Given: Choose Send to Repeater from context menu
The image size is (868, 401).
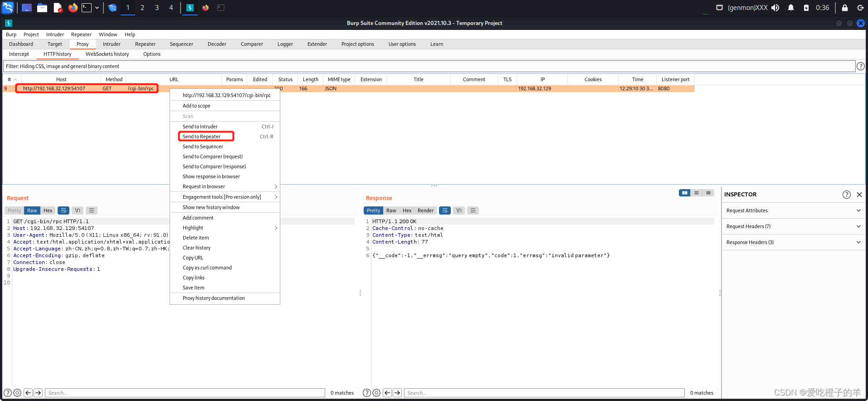Looking at the screenshot, I should [225, 137].
